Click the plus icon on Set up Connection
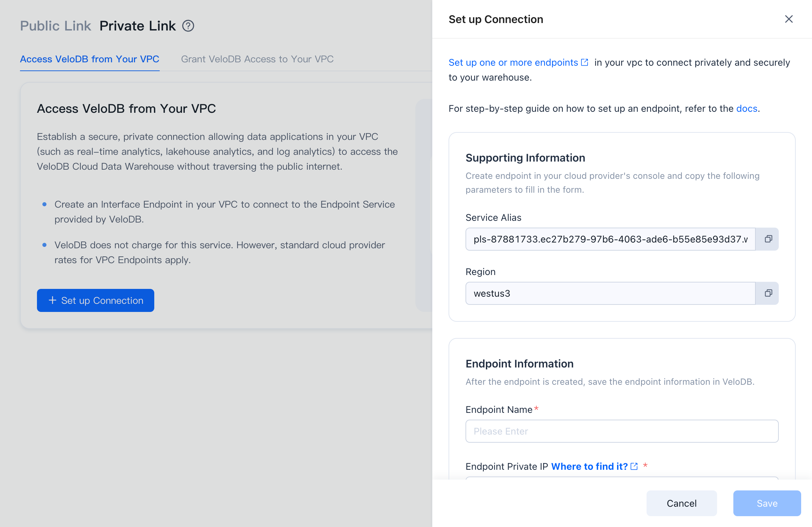This screenshot has width=812, height=527. (52, 300)
